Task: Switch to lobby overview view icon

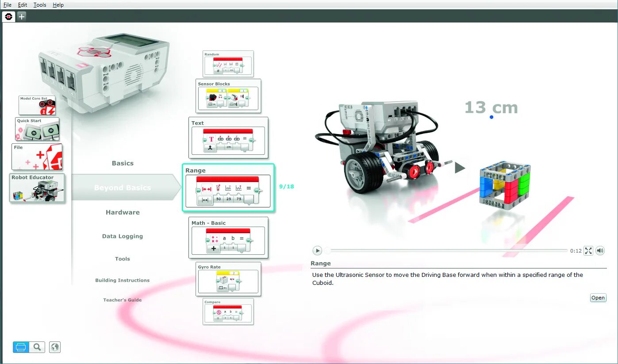Action: [21, 347]
